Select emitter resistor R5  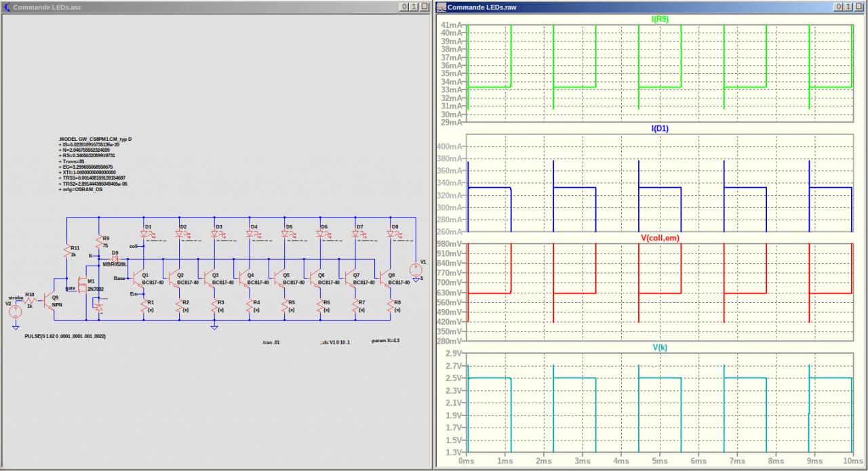(285, 306)
